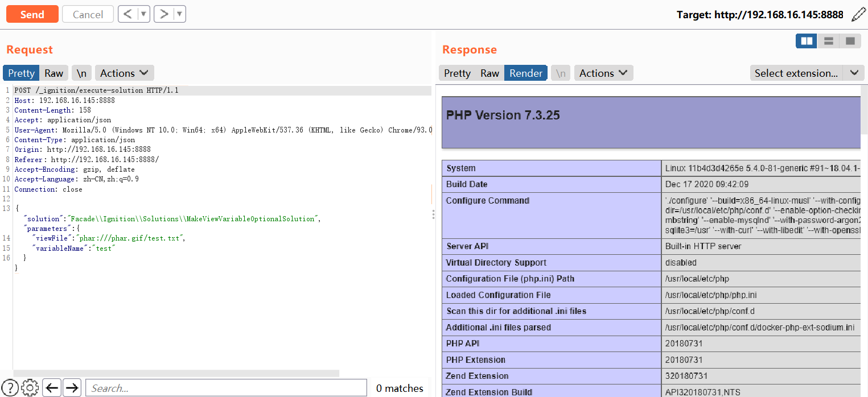Click the response vertical scrollbar
868x397 pixels.
(x=864, y=111)
